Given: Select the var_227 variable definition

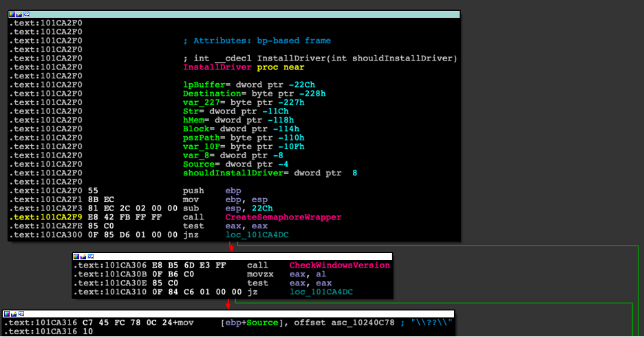Looking at the screenshot, I should (244, 102).
